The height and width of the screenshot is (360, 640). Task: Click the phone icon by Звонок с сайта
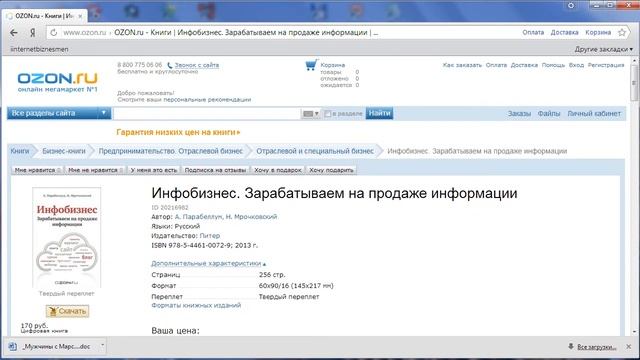(170, 65)
